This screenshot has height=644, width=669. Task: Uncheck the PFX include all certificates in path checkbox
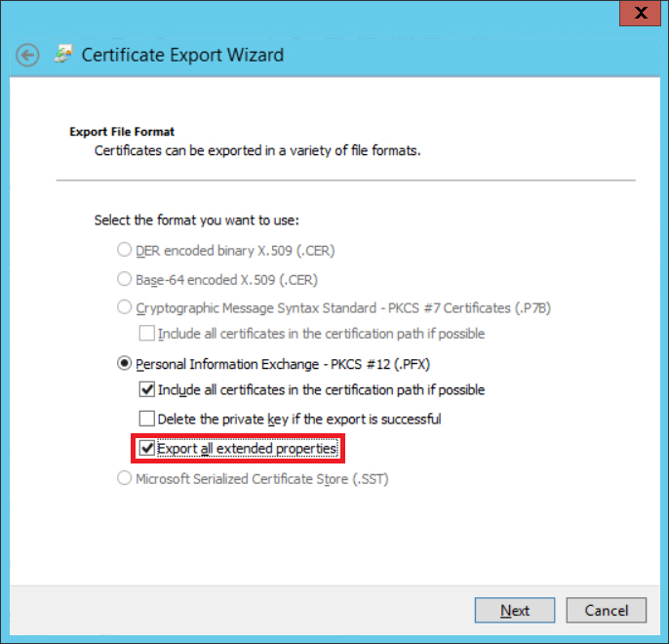click(146, 389)
